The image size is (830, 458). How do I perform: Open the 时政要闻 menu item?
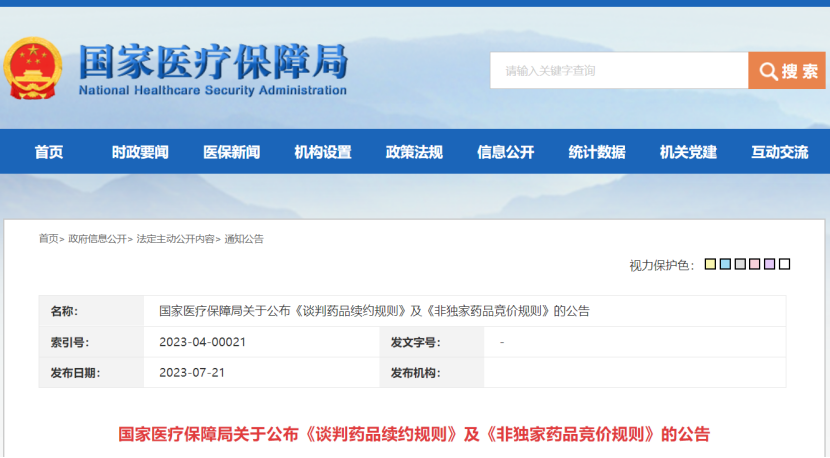coord(140,152)
